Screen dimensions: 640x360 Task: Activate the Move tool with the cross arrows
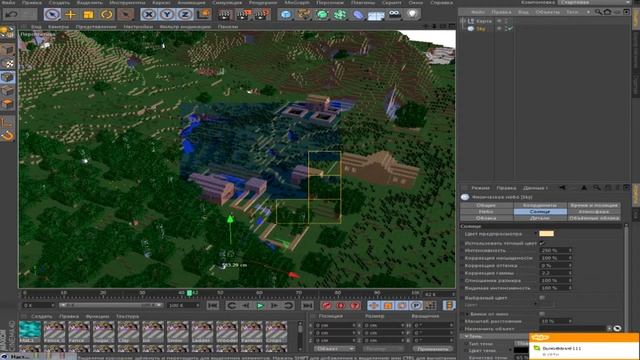click(x=70, y=15)
